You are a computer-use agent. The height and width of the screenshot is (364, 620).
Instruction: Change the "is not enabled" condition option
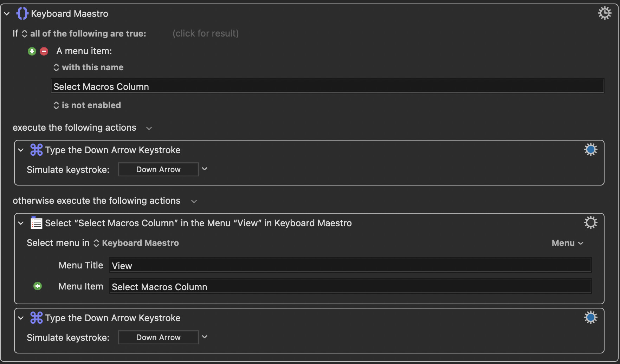[x=87, y=105]
